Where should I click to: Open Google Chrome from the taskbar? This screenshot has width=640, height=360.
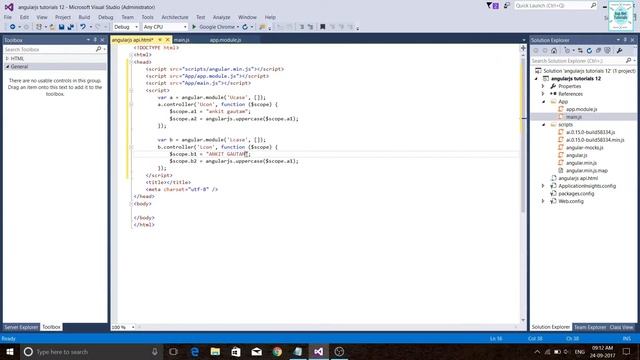[277, 351]
